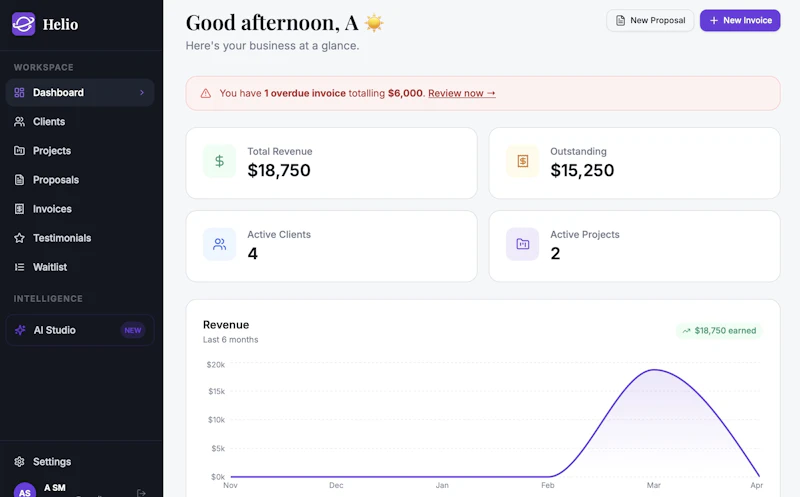The width and height of the screenshot is (800, 497).
Task: Open the Outstanding $15,250 card
Action: coord(634,163)
